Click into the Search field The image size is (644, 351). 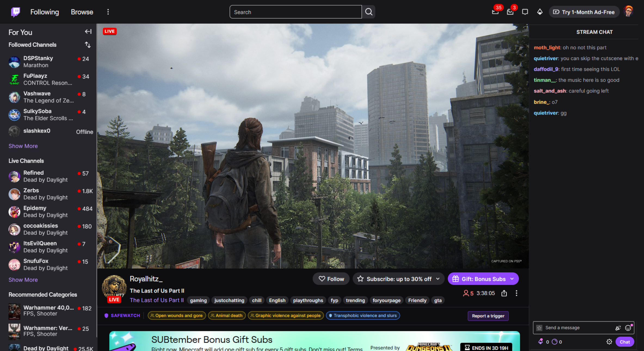[296, 12]
